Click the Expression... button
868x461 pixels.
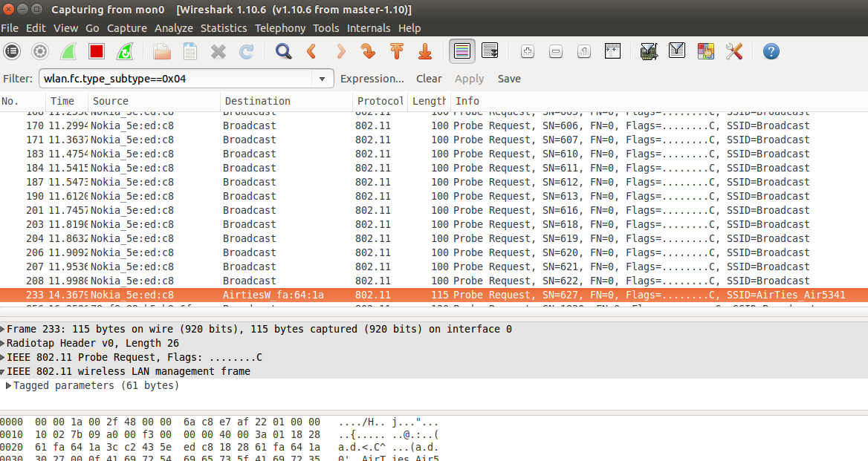[x=372, y=79]
